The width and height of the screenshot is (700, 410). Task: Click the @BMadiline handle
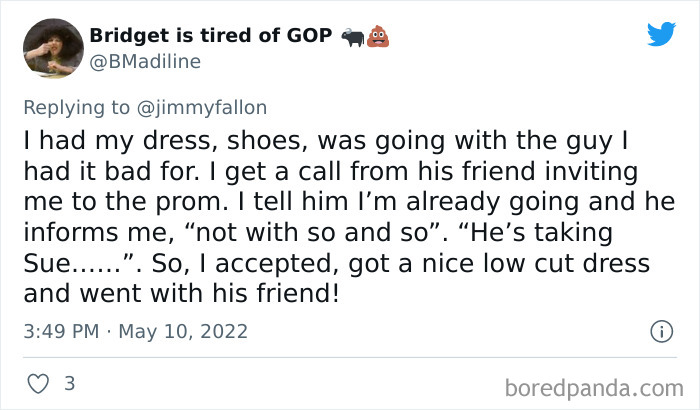pos(145,62)
